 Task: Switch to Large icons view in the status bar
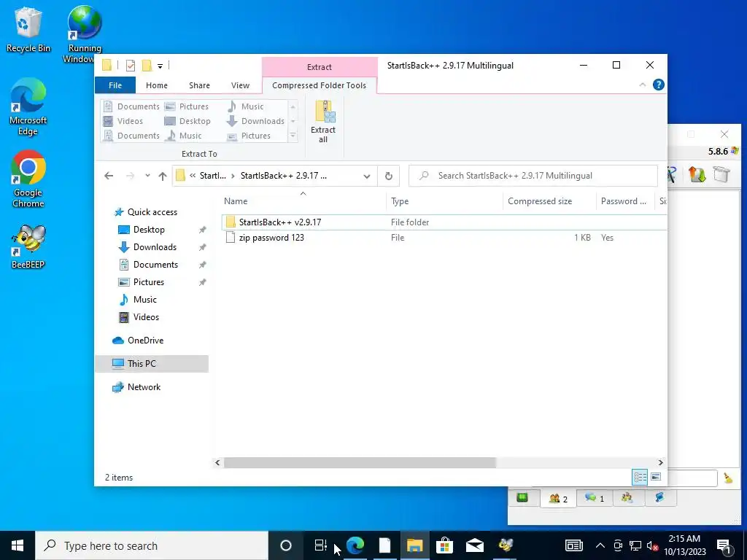click(x=656, y=477)
